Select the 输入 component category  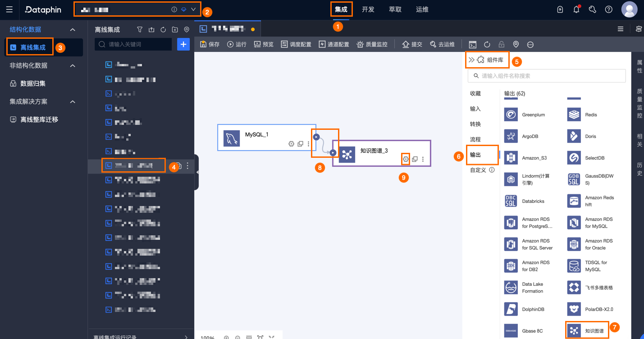pyautogui.click(x=475, y=109)
